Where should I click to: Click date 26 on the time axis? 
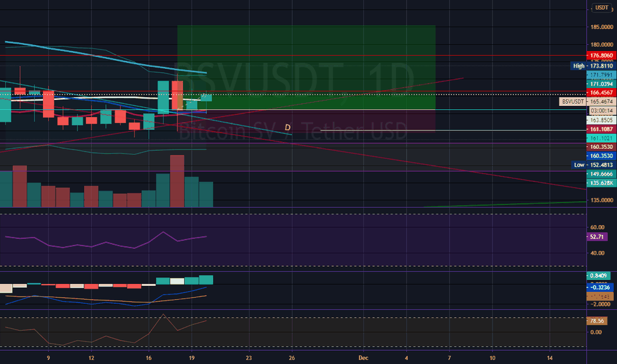(291, 357)
